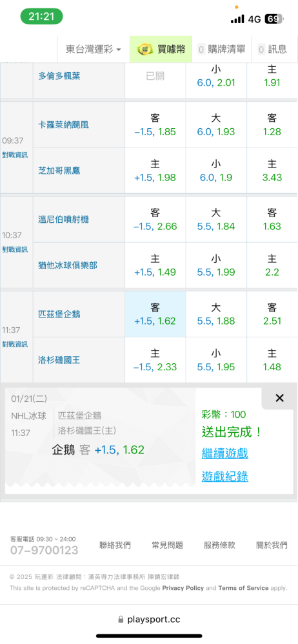
Task: Choose 小 6.0, 2.01 for Toronto game
Action: point(216,77)
